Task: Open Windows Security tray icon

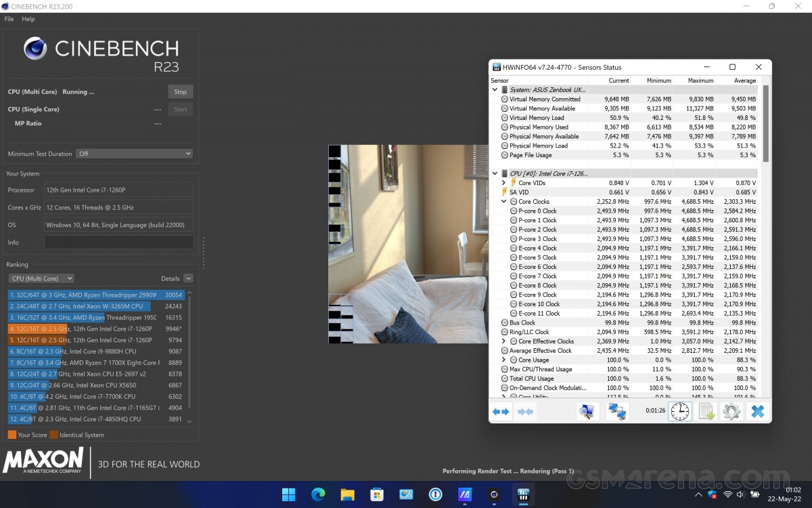Action: (x=713, y=495)
